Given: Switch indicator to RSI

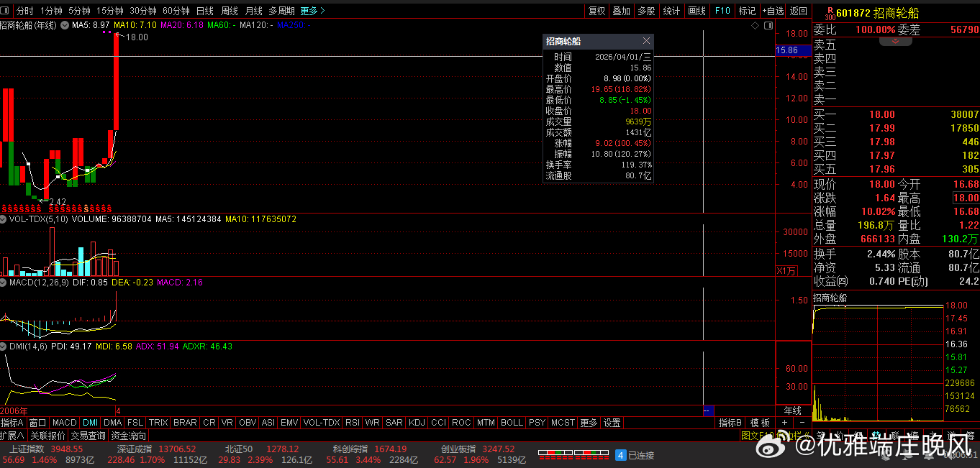Looking at the screenshot, I should tap(353, 423).
